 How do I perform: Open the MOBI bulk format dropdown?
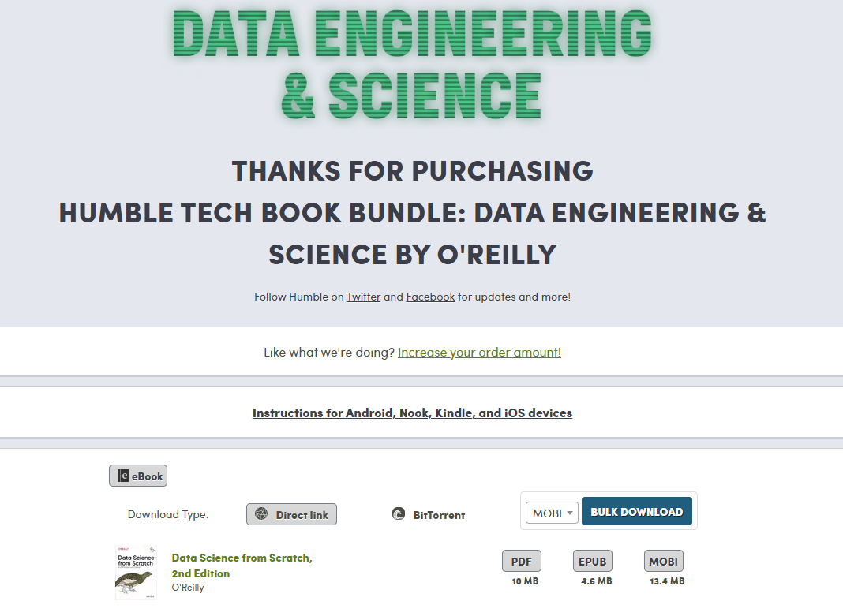[552, 513]
